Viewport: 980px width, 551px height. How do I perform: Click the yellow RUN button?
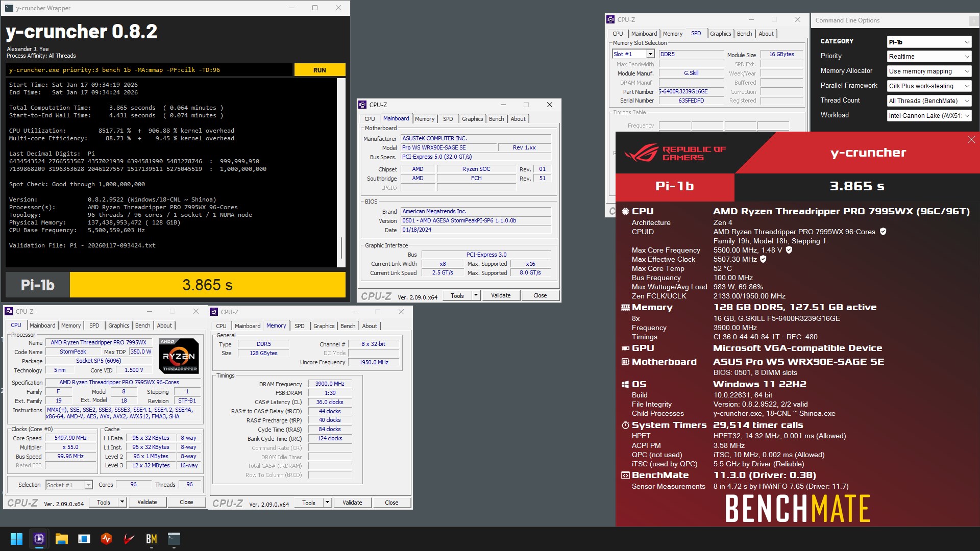pos(320,70)
